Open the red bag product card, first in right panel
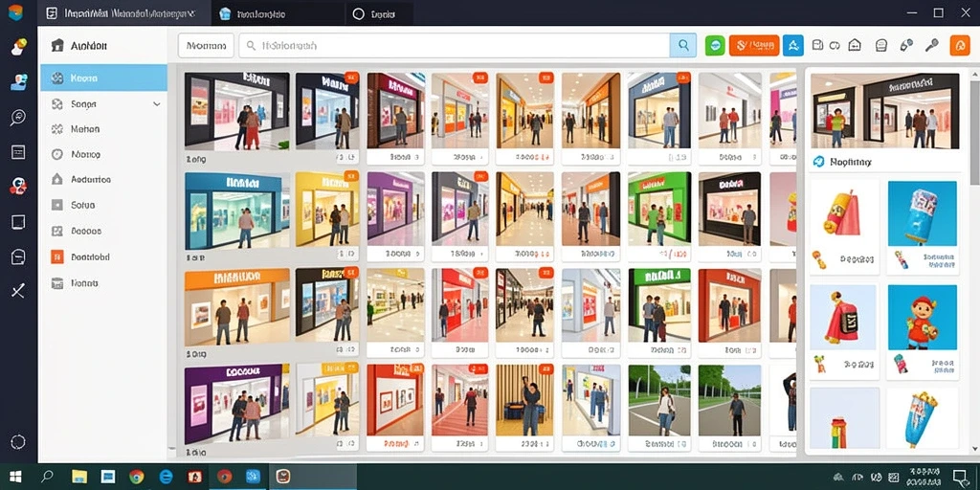Image resolution: width=980 pixels, height=490 pixels. 844,227
